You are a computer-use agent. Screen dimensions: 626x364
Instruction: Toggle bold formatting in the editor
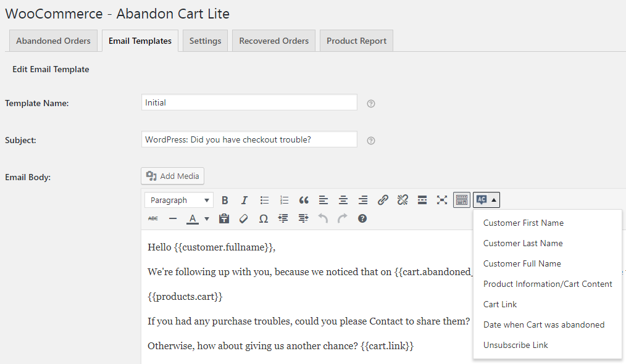(x=225, y=200)
